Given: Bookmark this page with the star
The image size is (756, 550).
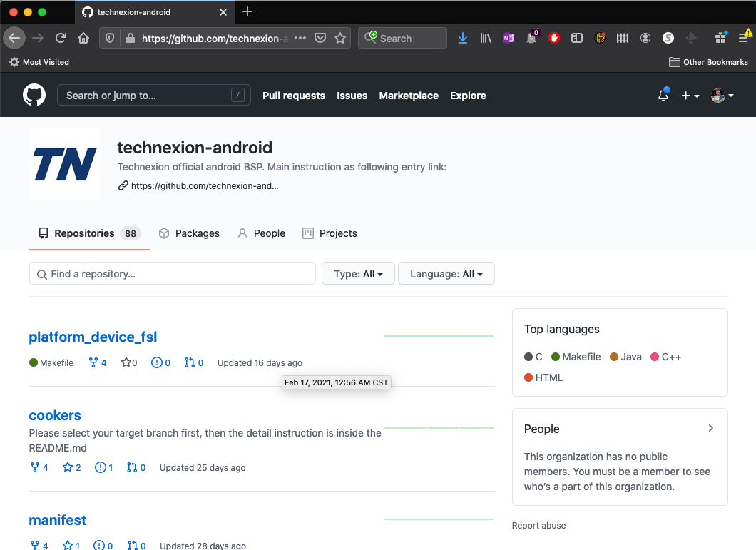Looking at the screenshot, I should click(340, 38).
